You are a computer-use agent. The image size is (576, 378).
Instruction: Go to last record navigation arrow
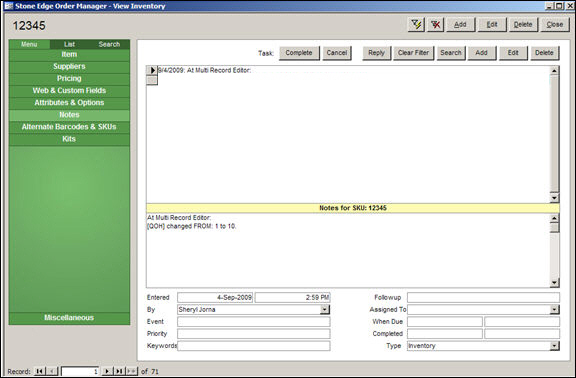[119, 371]
